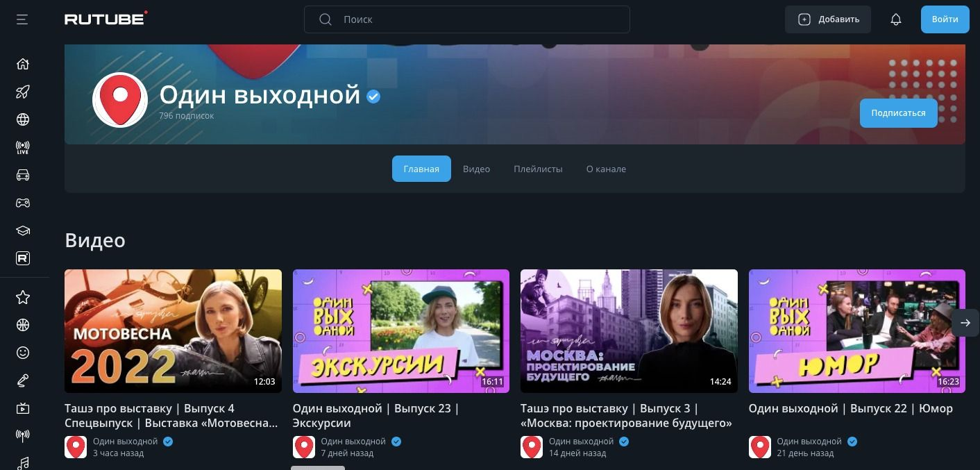
Task: Open Home icon in the sidebar
Action: pos(23,64)
